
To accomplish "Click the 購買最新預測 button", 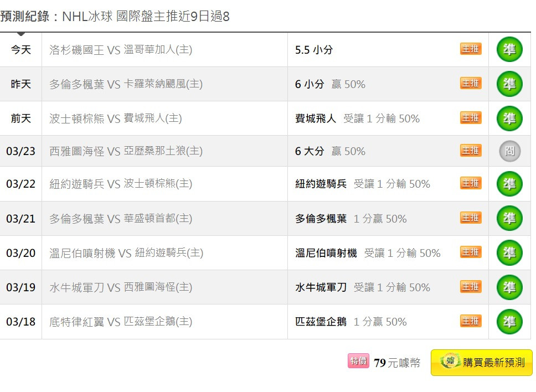I will tap(482, 363).
